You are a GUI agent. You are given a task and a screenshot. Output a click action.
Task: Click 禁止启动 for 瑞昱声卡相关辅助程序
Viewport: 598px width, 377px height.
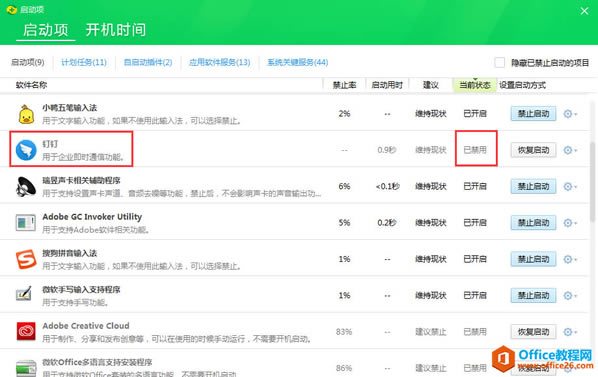click(x=533, y=186)
